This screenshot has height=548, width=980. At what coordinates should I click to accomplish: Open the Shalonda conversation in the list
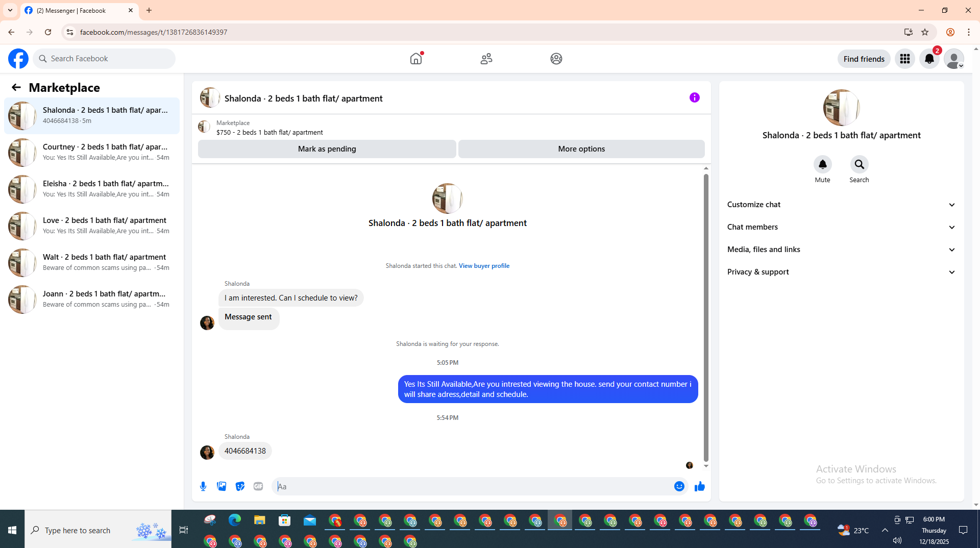[x=92, y=116]
